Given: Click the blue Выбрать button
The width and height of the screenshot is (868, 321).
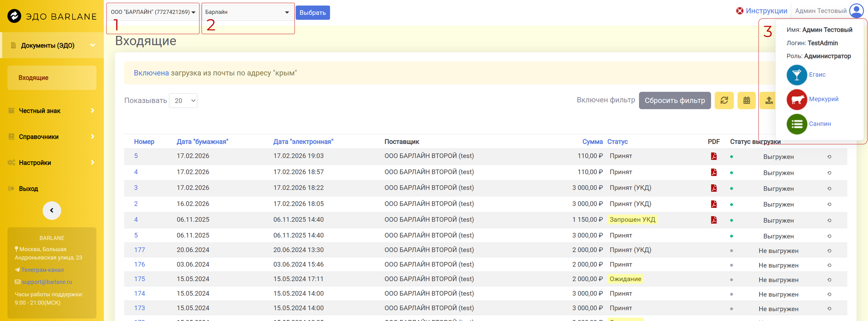Looking at the screenshot, I should pyautogui.click(x=312, y=13).
